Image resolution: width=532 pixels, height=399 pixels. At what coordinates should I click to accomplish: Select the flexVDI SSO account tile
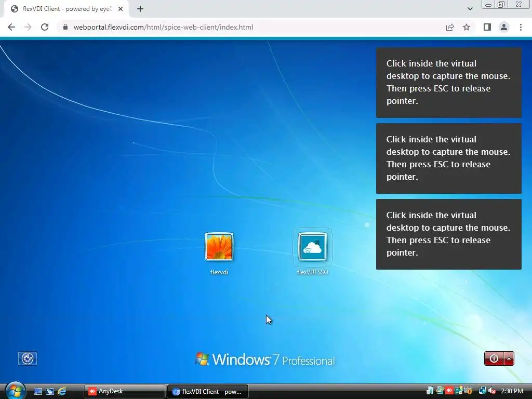312,247
